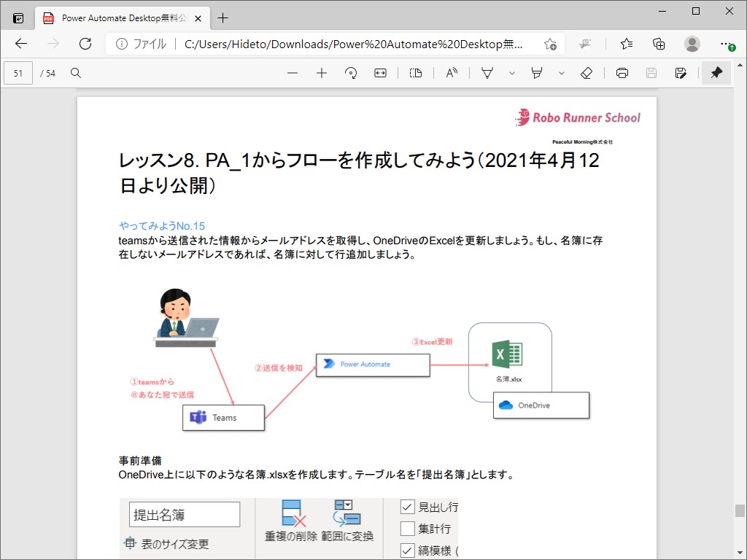
Task: Open the browser profile dropdown
Action: (x=692, y=44)
